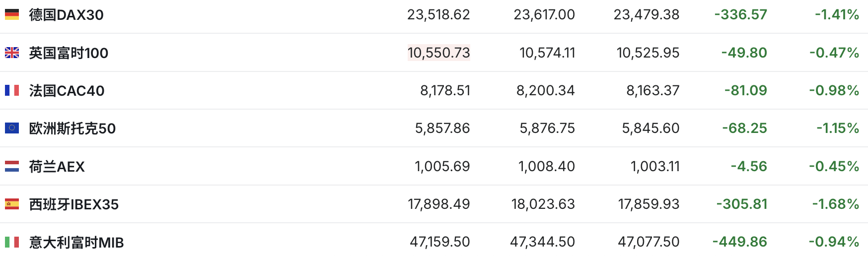Open the 意大利富时MIB index page
The height and width of the screenshot is (256, 868).
tap(76, 242)
